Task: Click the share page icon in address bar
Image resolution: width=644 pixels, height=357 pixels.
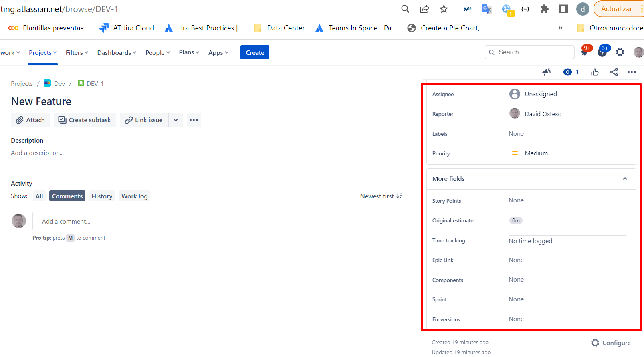Action: tap(425, 9)
